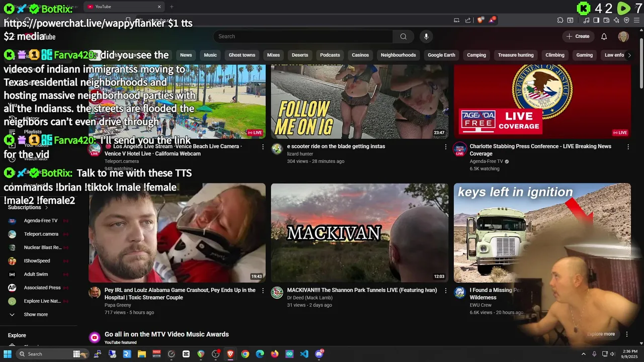Open Adult Swim subscription

(36, 274)
